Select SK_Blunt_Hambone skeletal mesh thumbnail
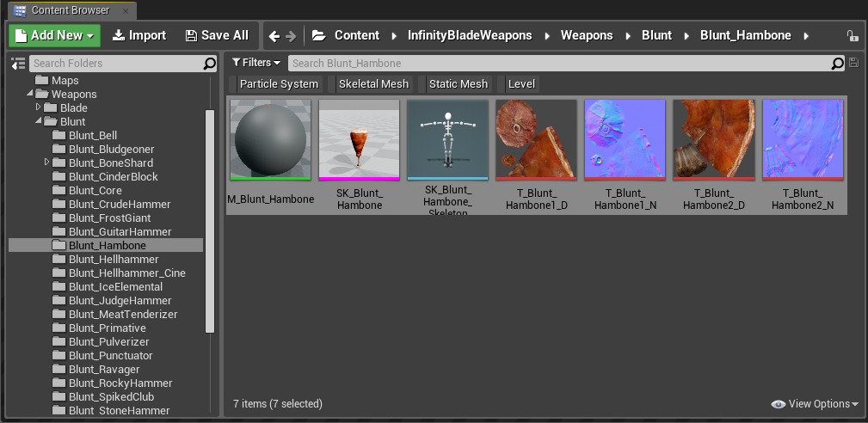868x423 pixels. point(360,140)
